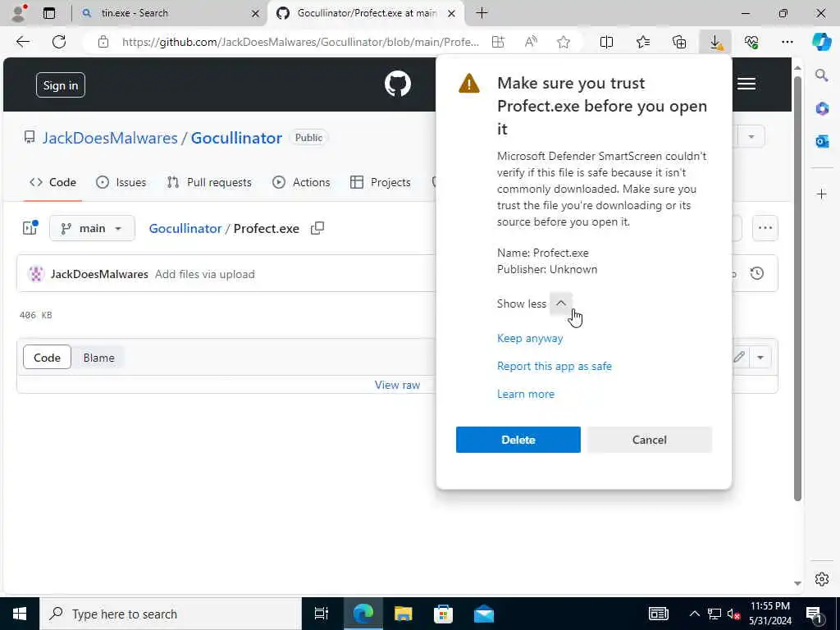
Task: Open sidebar settings gear icon
Action: (822, 579)
